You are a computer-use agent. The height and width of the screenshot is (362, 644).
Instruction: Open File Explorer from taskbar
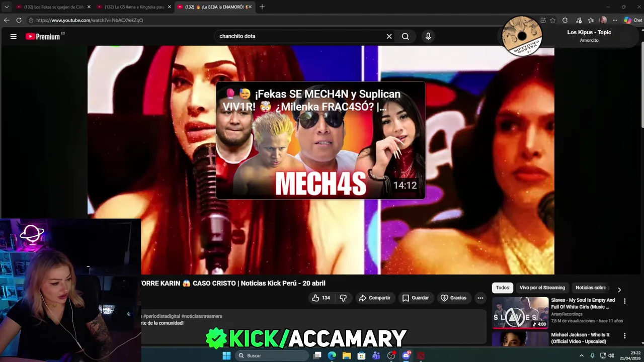pyautogui.click(x=347, y=355)
